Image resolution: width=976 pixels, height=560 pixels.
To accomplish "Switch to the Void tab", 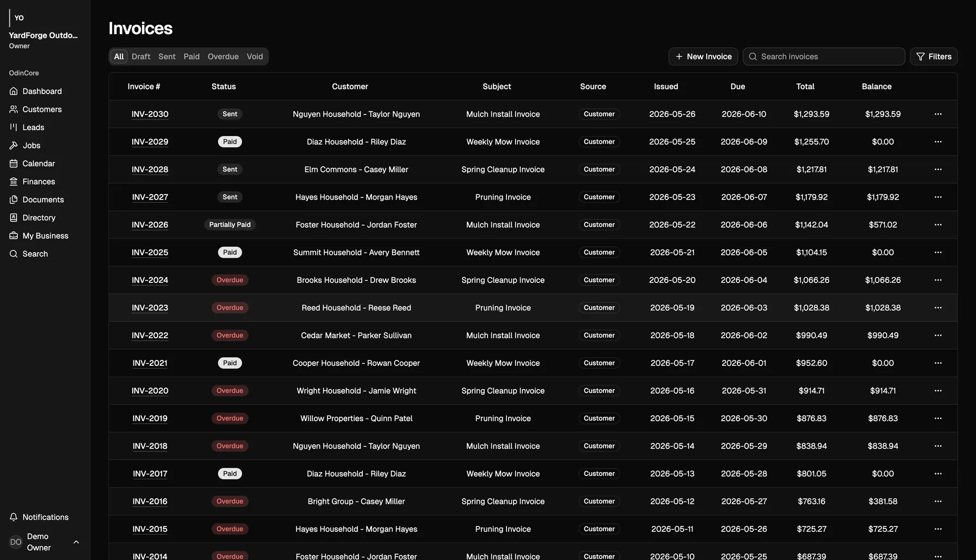I will click(x=255, y=56).
